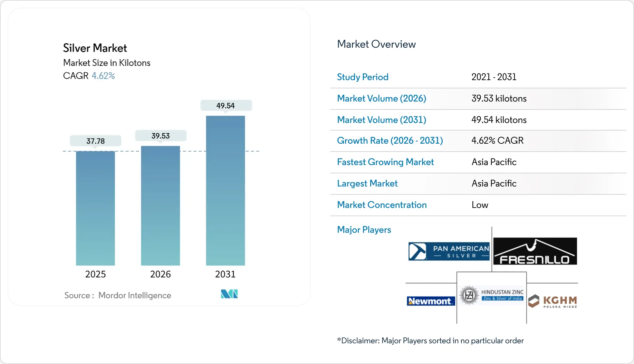Click the Largest Market label

pos(367,183)
